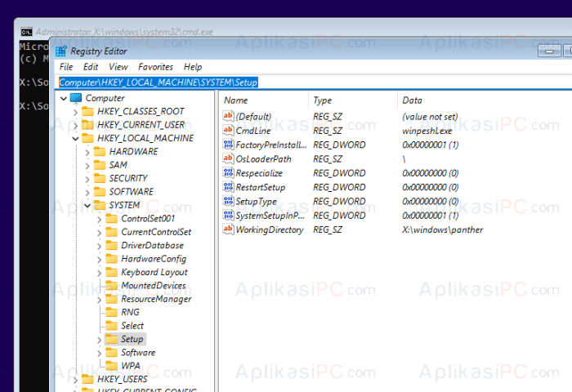Viewport: 572px width, 392px height.
Task: Select the MountedDevices key
Action: point(154,286)
